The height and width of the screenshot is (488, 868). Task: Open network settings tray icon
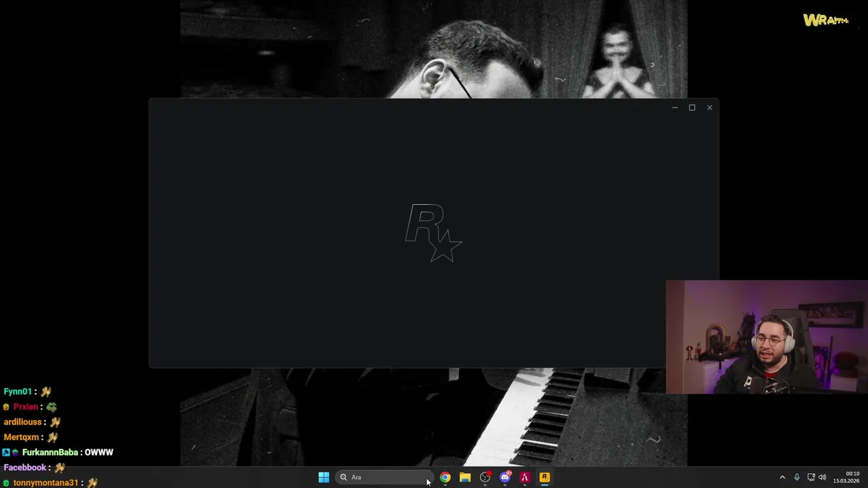pyautogui.click(x=811, y=477)
